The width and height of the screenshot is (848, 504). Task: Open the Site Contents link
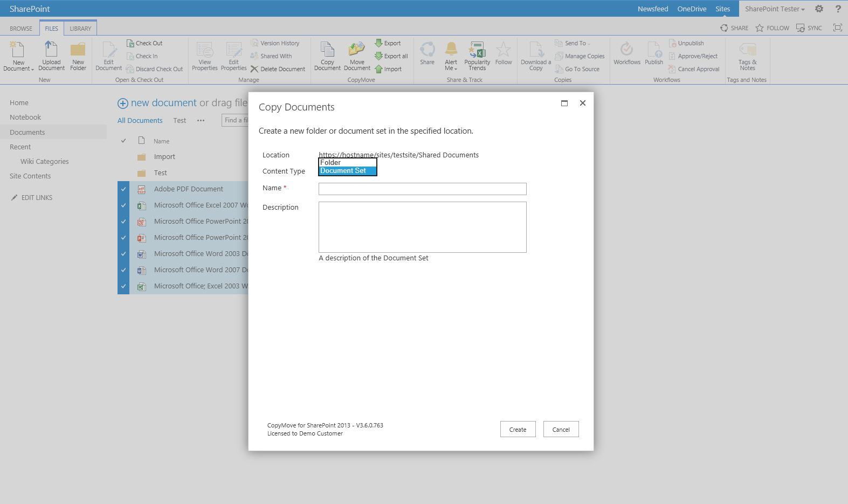[30, 176]
